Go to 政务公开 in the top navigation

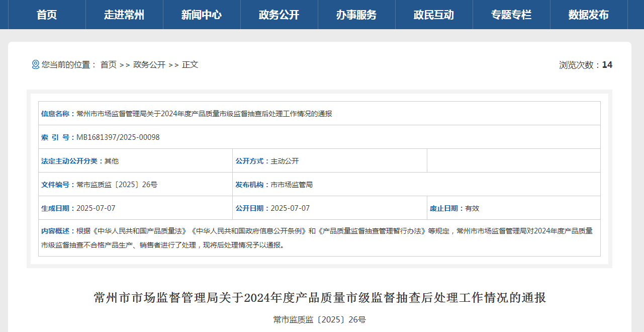[x=279, y=15]
